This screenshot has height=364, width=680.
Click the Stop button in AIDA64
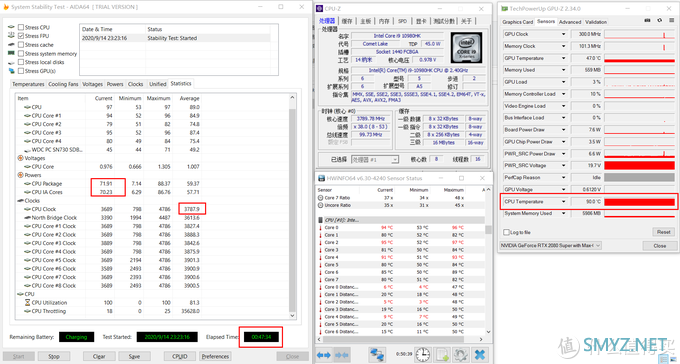click(54, 356)
